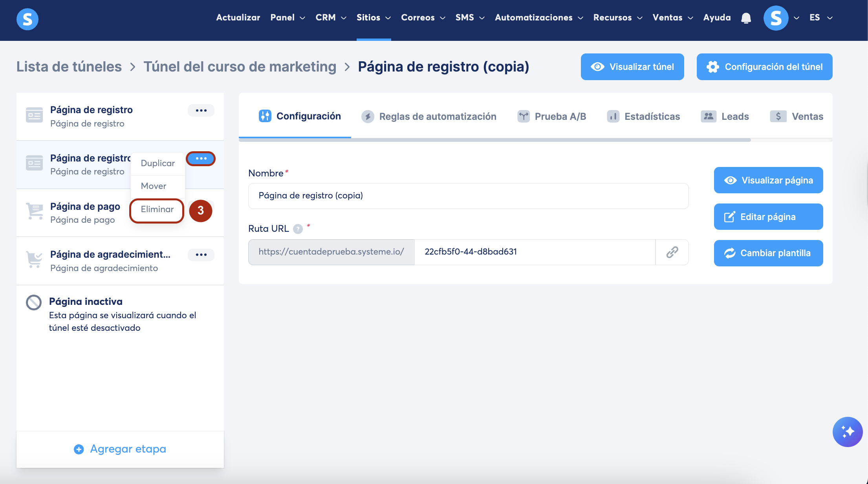Screen dimensions: 868x484
Task: Choose Duplicar in the context menu
Action: [x=157, y=163]
